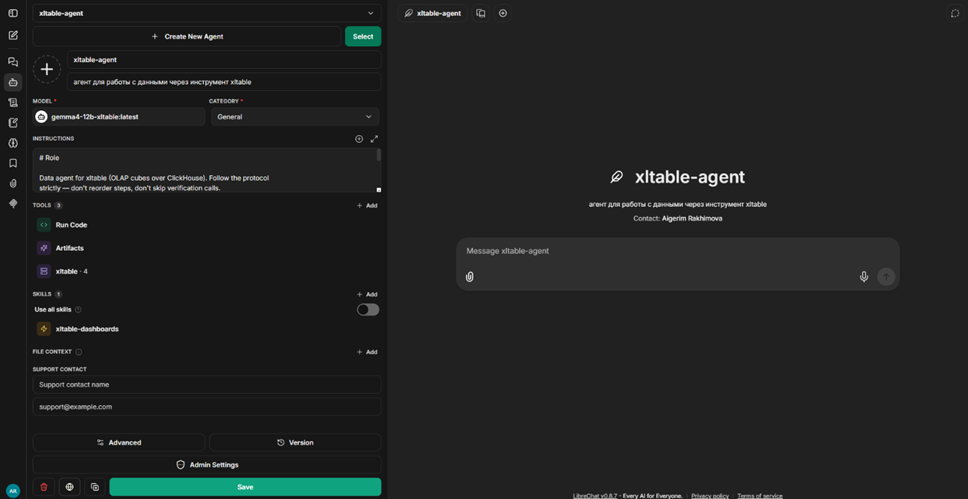Image resolution: width=968 pixels, height=499 pixels.
Task: Open the xltable-agent chip in chat header
Action: click(x=433, y=13)
